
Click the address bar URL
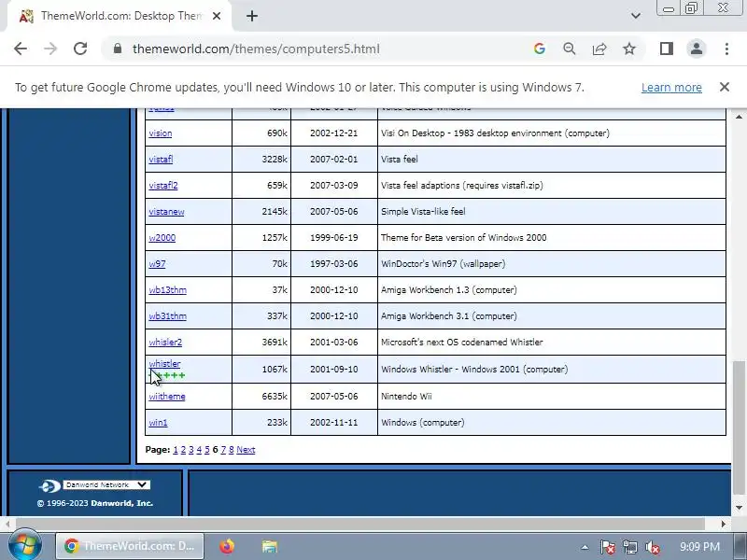[x=256, y=49]
